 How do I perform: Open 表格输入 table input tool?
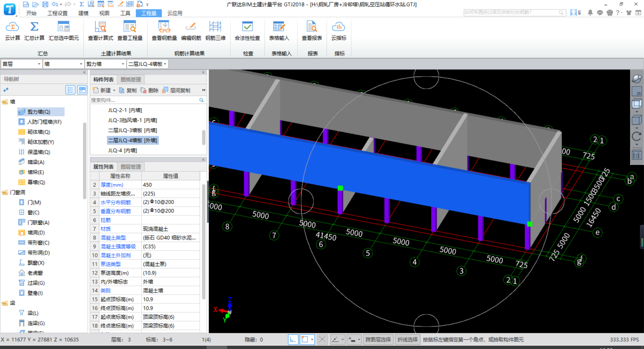tap(279, 31)
